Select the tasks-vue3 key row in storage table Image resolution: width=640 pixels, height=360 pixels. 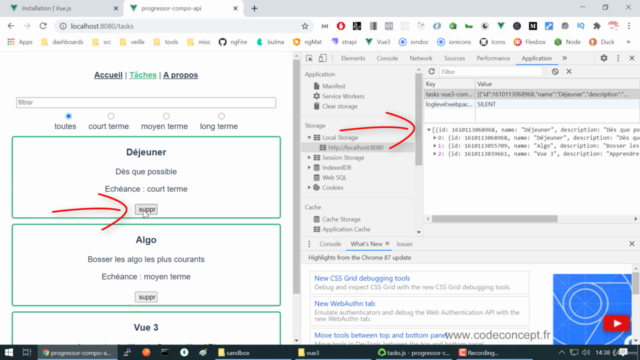(531, 94)
